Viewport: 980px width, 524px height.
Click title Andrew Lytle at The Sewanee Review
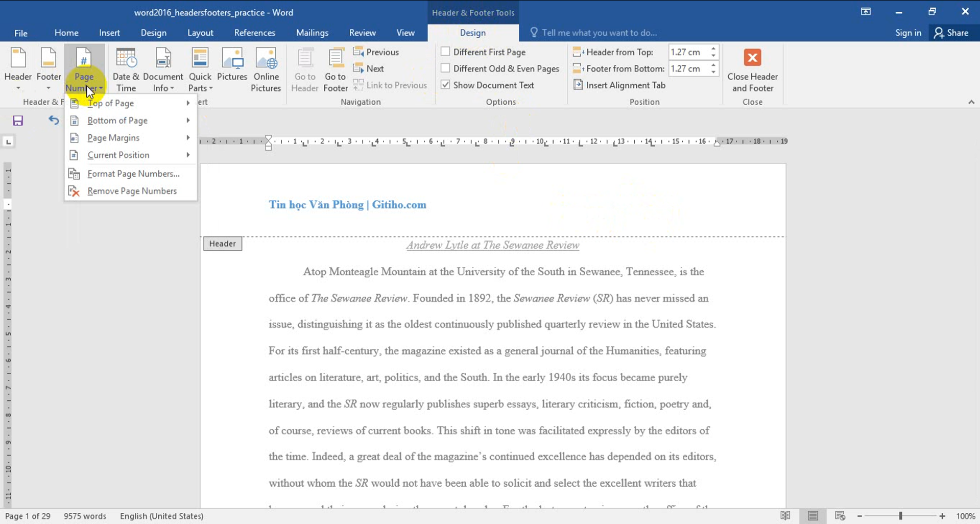click(x=492, y=245)
